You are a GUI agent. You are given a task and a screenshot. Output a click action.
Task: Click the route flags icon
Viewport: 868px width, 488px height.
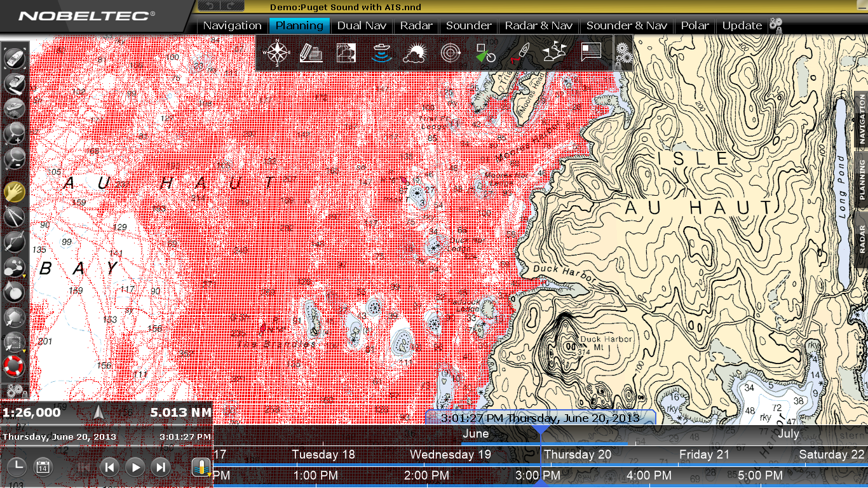coord(555,53)
